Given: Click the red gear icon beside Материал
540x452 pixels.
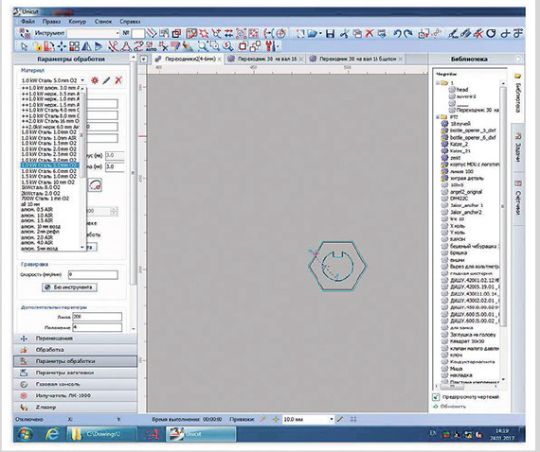Looking at the screenshot, I should tap(95, 80).
